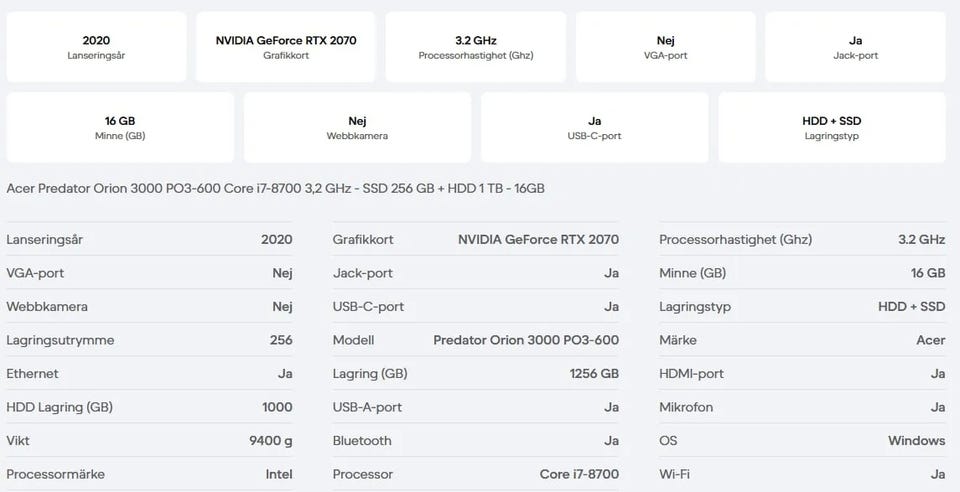Click the Processor label
This screenshot has height=492, width=960.
pos(362,474)
